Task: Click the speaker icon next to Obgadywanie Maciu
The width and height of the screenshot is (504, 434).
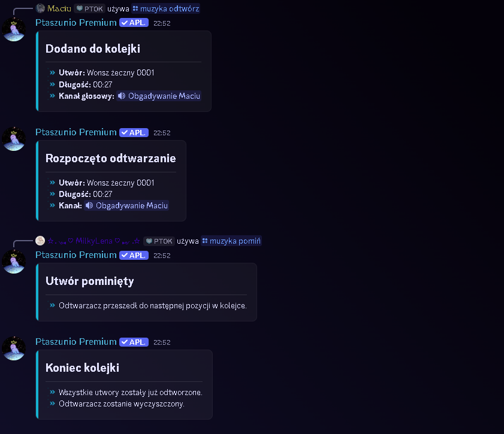Action: point(122,96)
